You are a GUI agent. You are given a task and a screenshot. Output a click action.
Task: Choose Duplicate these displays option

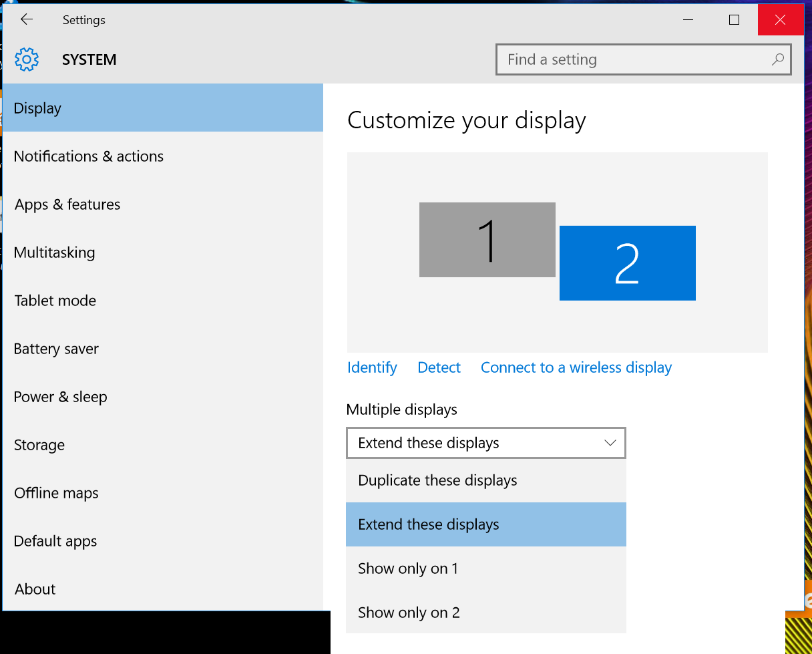click(437, 480)
